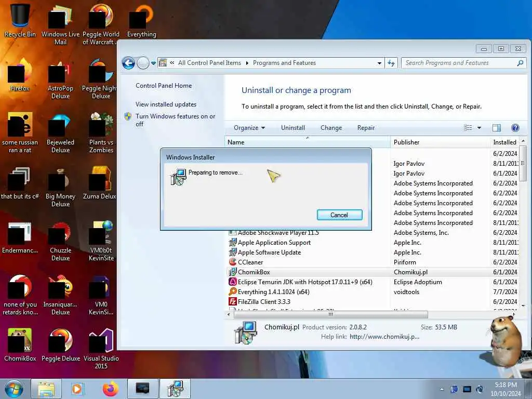This screenshot has width=532, height=399.
Task: Switch to Windows Installer taskbar item
Action: [175, 389]
